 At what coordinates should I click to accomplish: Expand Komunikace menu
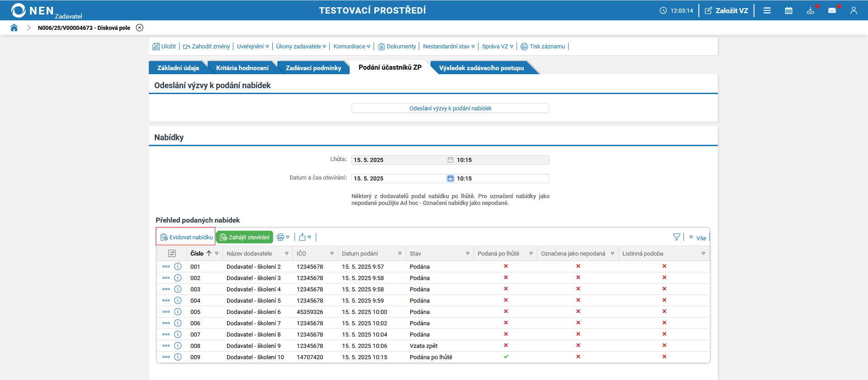[x=352, y=46]
